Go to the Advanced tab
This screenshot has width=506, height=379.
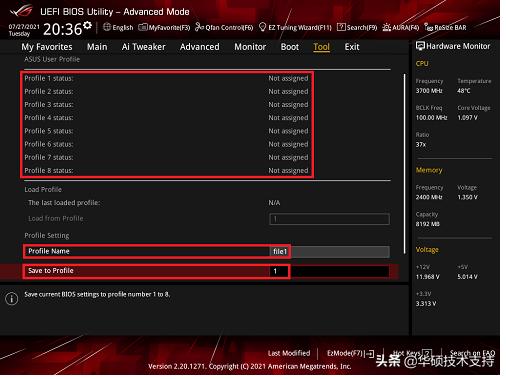tap(200, 47)
